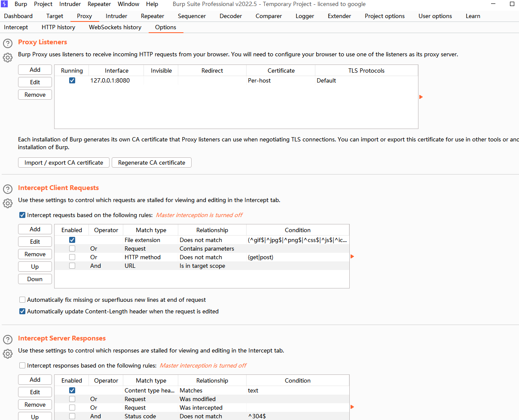519x420 pixels.
Task: Switch to the HTTP history sub-tab
Action: pos(58,27)
